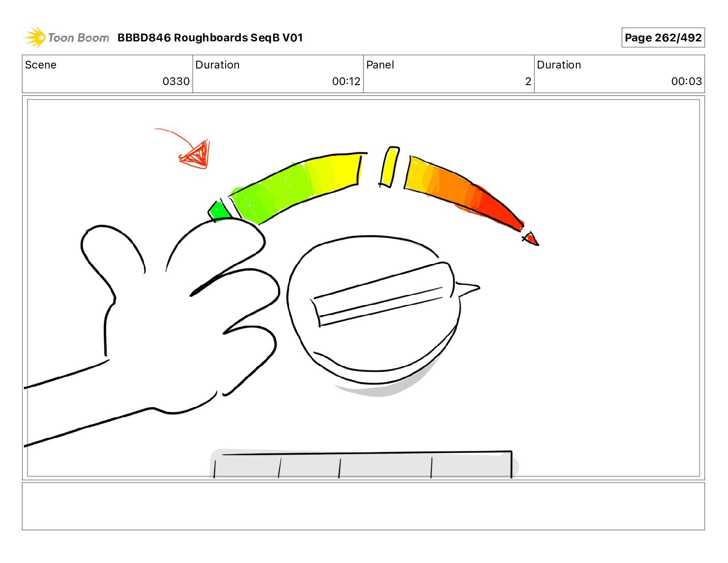Click the empty notes box below the panel
The image size is (728, 563).
363,506
